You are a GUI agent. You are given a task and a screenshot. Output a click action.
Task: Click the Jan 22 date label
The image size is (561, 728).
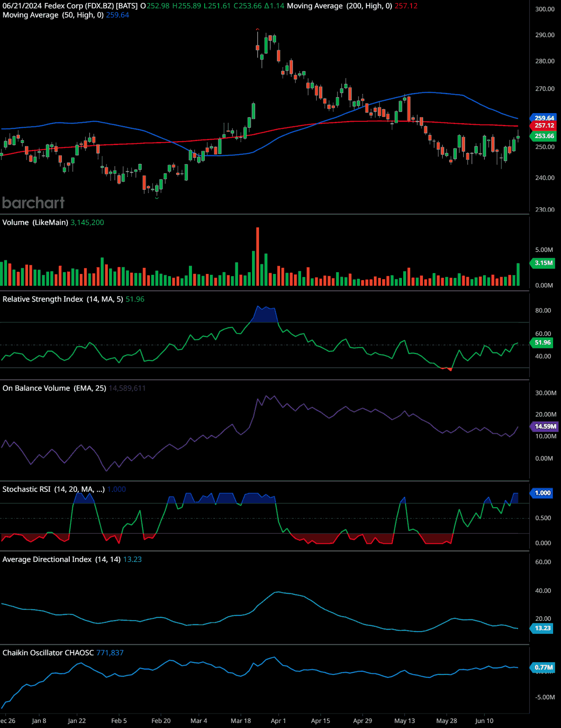coord(77,721)
